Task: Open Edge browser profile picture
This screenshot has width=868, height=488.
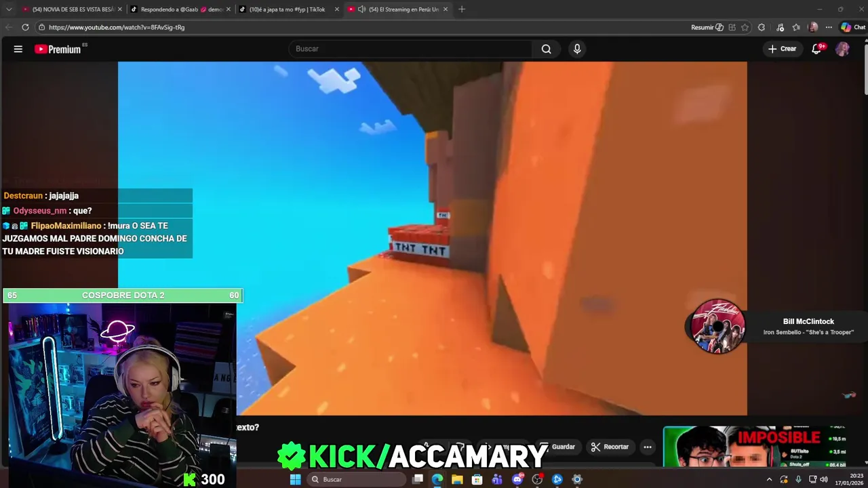Action: click(x=813, y=27)
